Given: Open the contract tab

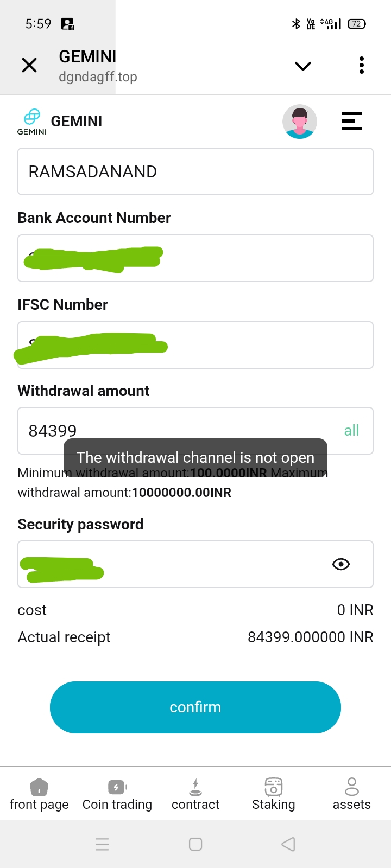Looking at the screenshot, I should pos(195,794).
